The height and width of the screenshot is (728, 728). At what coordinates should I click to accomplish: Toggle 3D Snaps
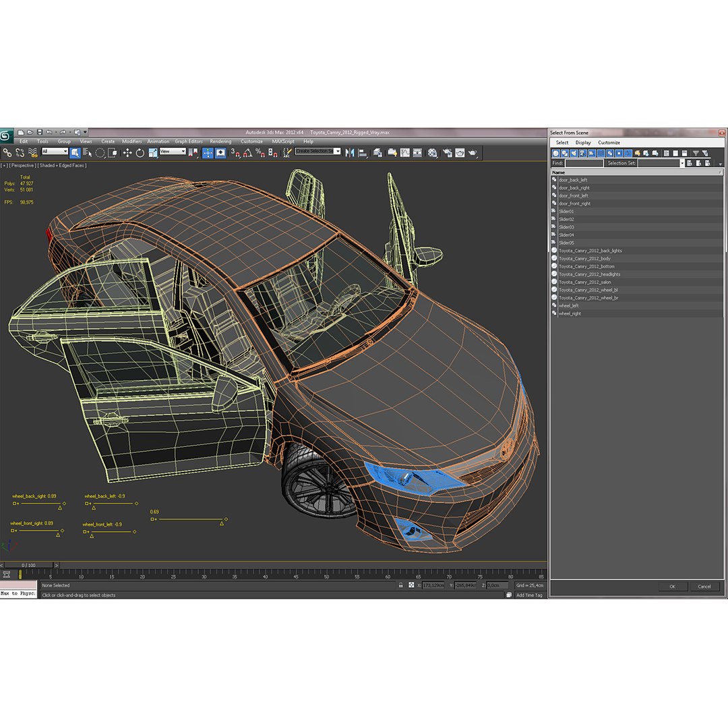point(235,152)
